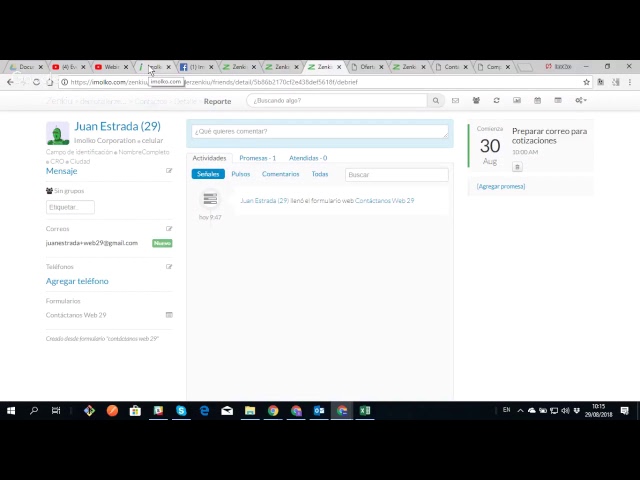
Task: Select the Pulsos filter
Action: tap(241, 174)
